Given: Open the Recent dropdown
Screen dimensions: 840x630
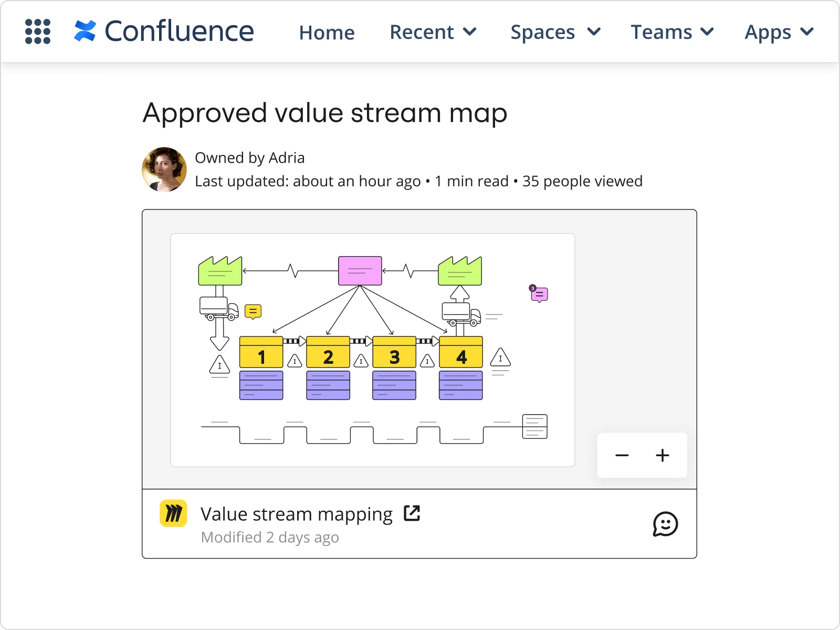Looking at the screenshot, I should (433, 32).
